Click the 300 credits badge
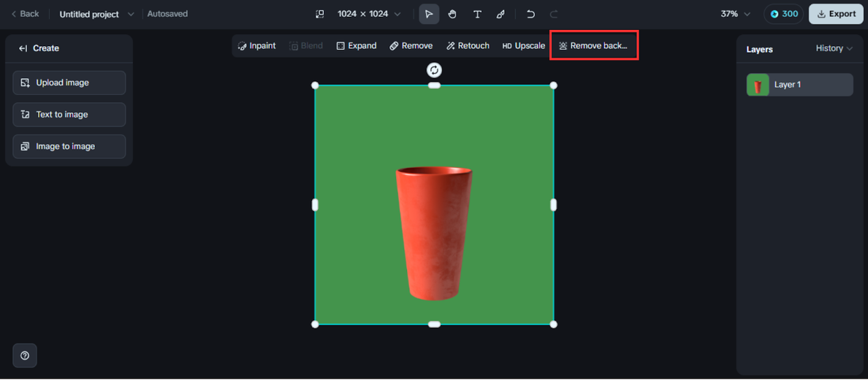This screenshot has width=868, height=380. pyautogui.click(x=784, y=14)
